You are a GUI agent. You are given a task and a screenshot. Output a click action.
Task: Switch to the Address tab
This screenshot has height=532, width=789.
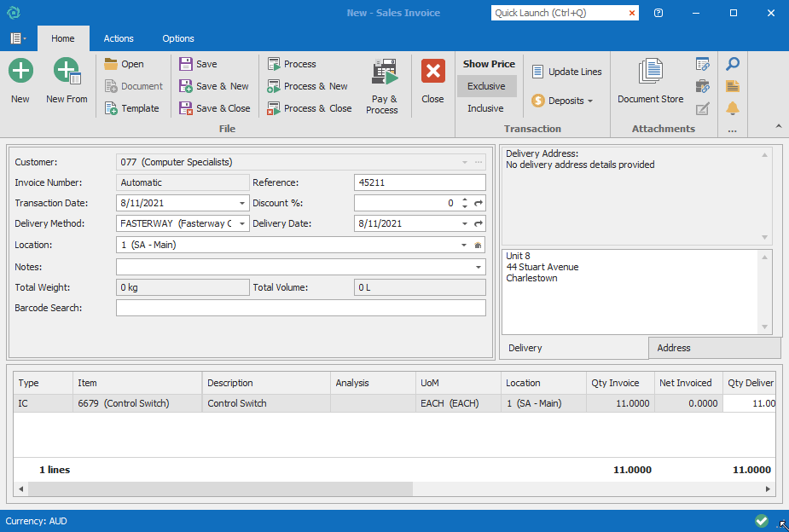point(674,348)
